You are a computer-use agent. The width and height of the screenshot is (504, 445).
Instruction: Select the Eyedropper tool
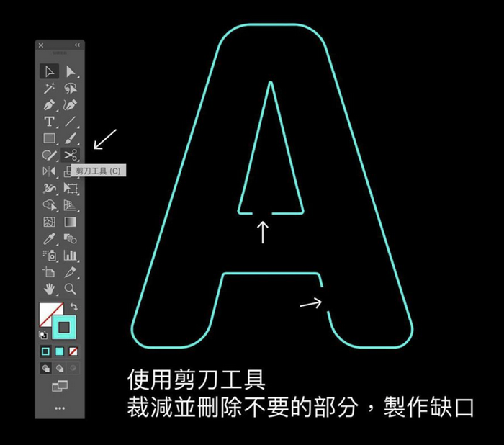pos(49,238)
